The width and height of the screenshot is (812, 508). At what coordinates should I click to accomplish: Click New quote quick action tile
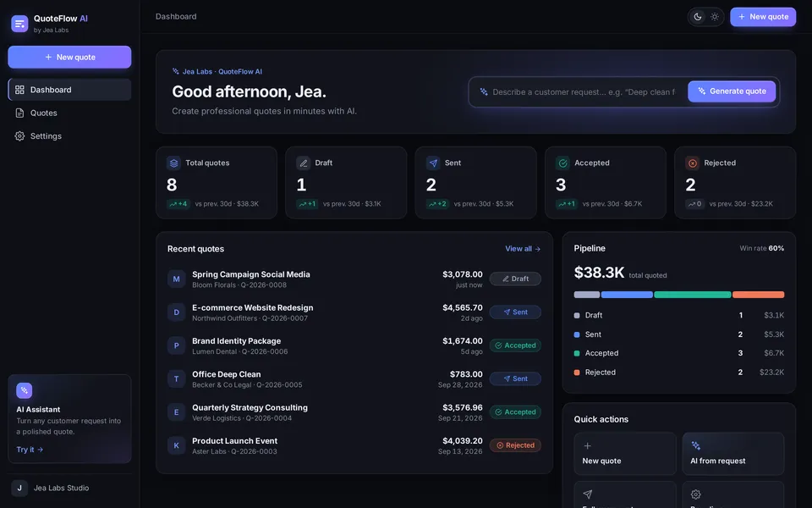625,454
